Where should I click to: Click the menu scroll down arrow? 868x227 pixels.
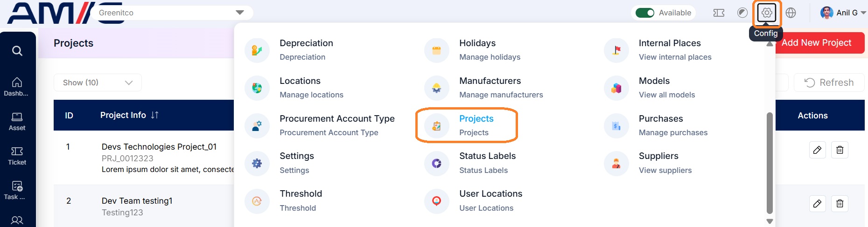(770, 221)
